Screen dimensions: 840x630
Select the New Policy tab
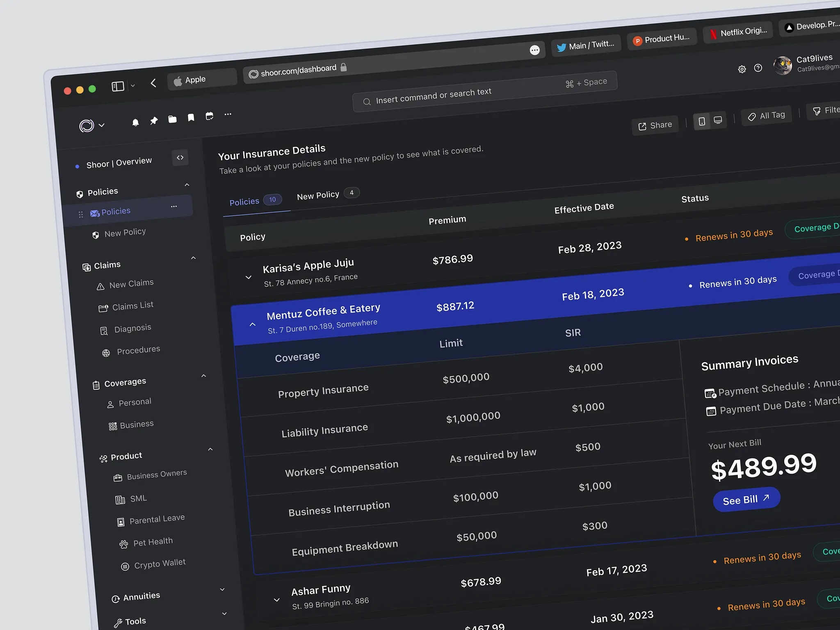(328, 194)
